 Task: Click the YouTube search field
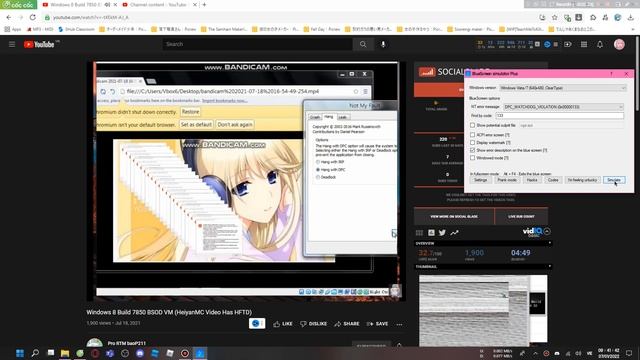258,44
